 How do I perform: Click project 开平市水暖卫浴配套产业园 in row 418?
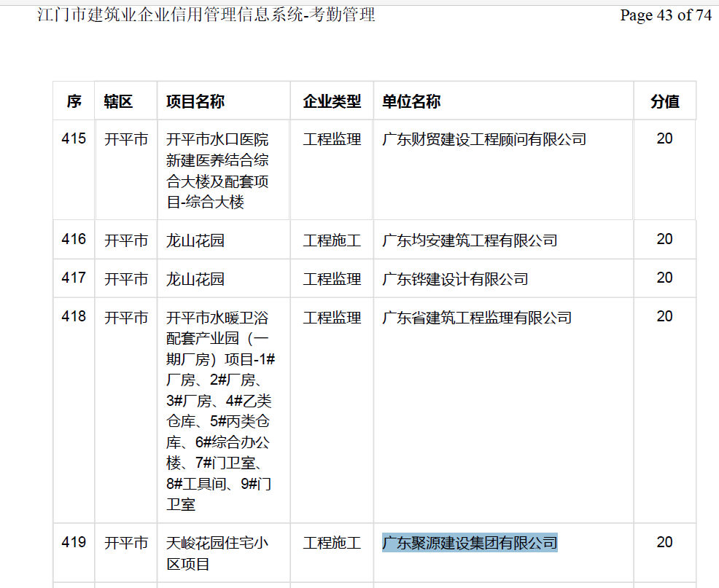coord(220,411)
